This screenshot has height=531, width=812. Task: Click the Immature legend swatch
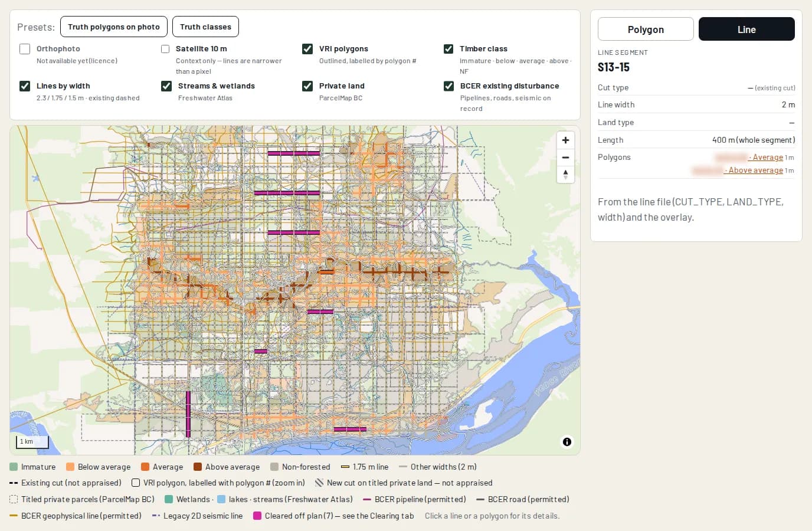(14, 467)
